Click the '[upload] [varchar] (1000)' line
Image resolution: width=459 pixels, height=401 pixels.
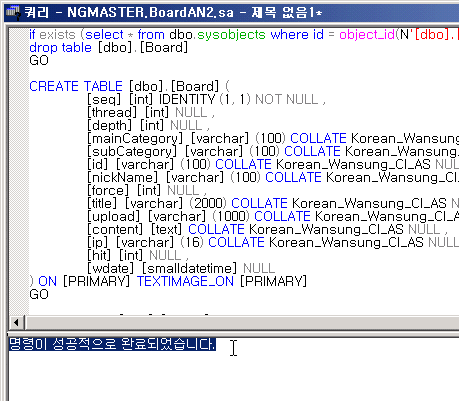273,216
